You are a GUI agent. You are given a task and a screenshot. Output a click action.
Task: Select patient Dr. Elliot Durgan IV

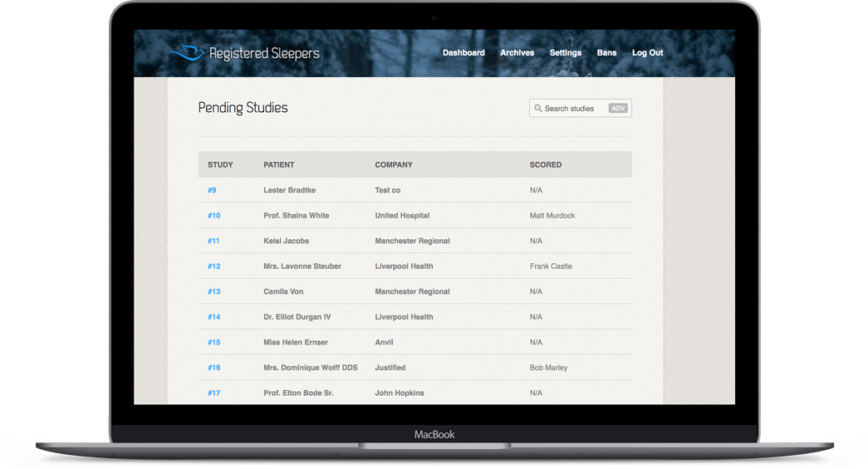click(297, 317)
